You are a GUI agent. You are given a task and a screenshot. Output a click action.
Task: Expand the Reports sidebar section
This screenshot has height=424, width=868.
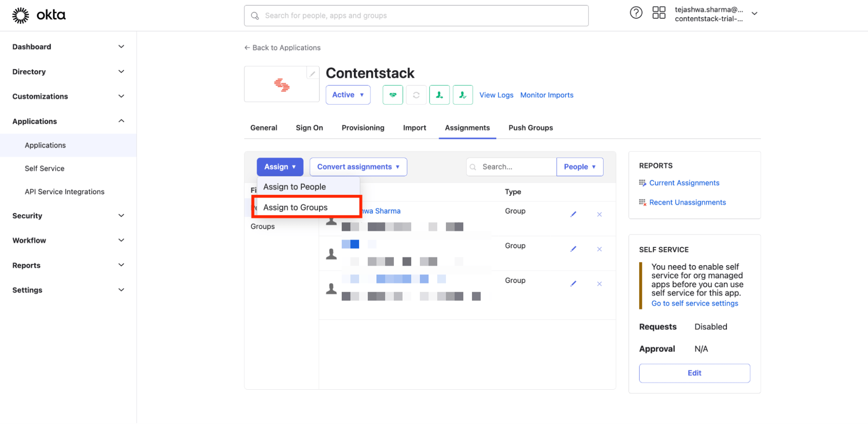(121, 265)
